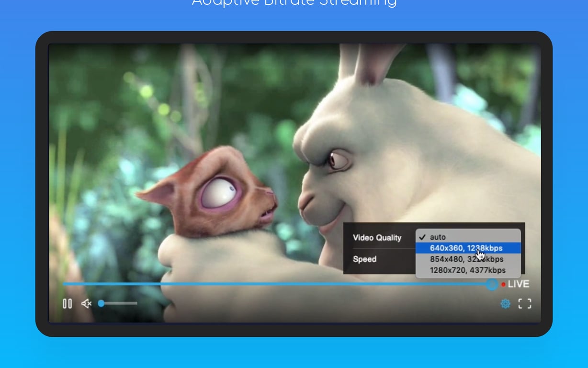Click the seek bar playhead
Viewport: 588px width, 368px height.
[492, 284]
